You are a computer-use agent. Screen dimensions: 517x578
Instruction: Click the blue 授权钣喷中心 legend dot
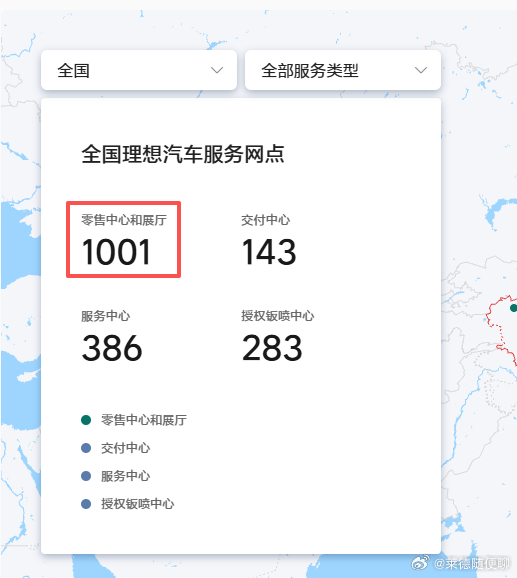tap(86, 504)
